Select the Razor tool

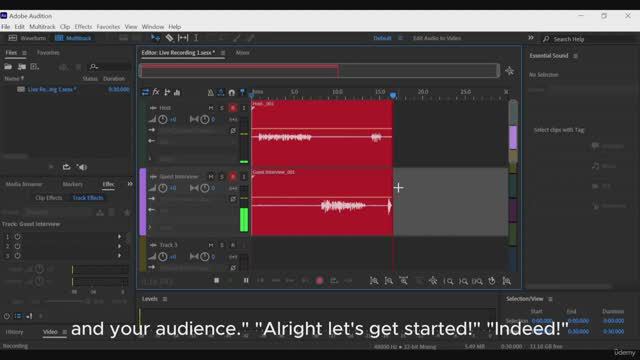coord(169,38)
